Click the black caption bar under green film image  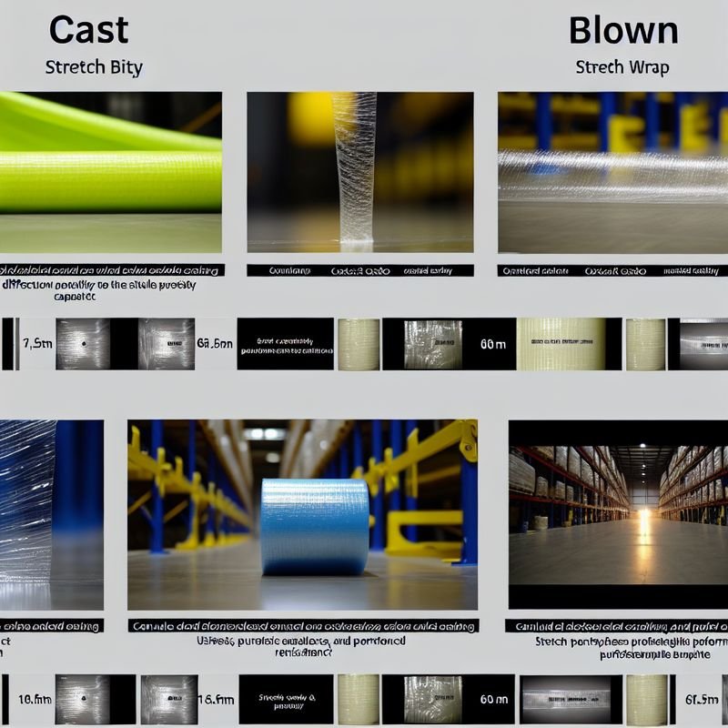(110, 270)
